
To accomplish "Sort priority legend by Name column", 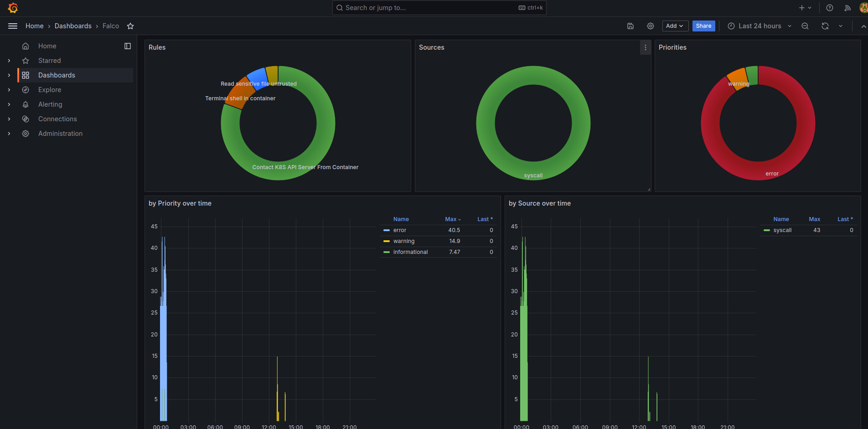I will point(401,219).
